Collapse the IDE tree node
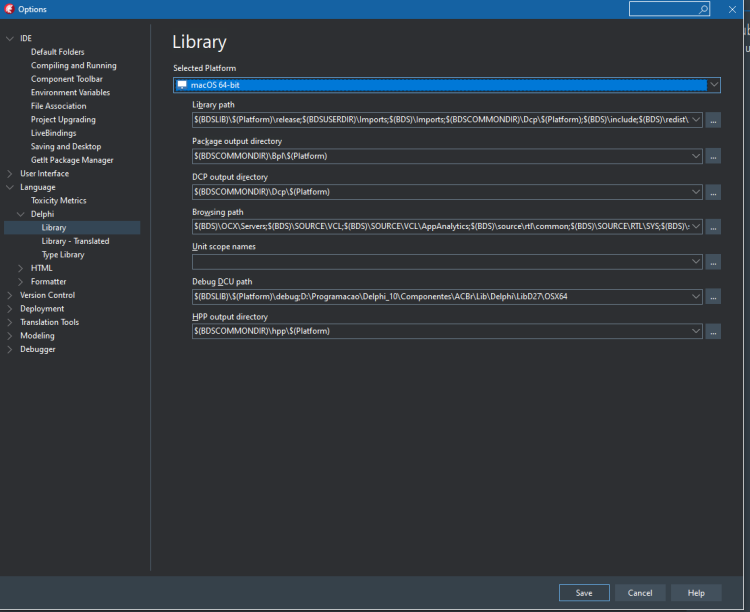Image resolution: width=750 pixels, height=612 pixels. click(x=10, y=38)
